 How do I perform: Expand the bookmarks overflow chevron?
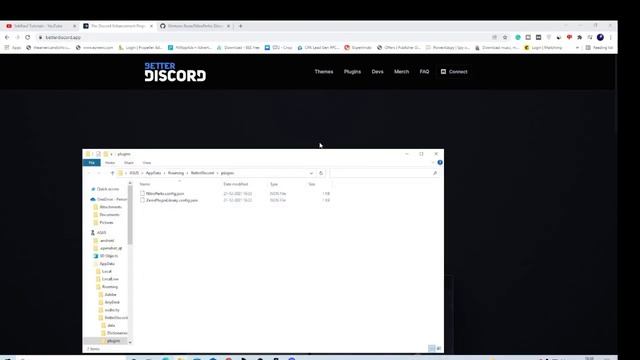577,48
